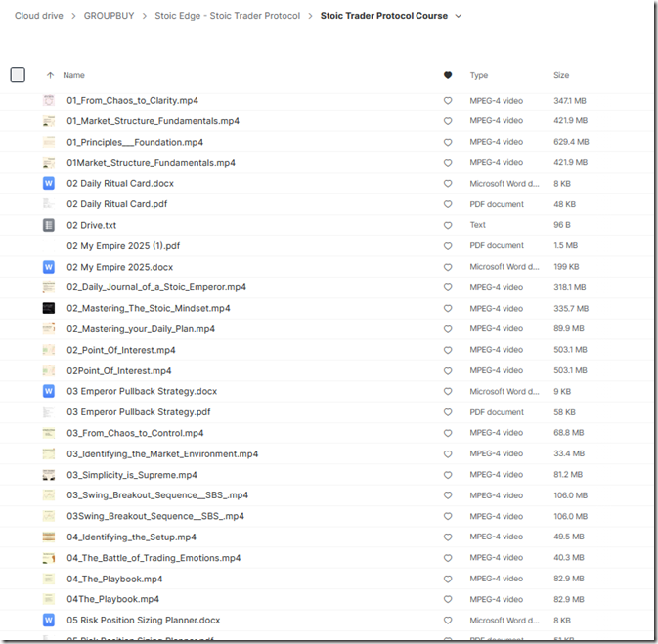658x644 pixels.
Task: Open the Stoic Trader Protocol Course dropdown chevron
Action: click(459, 16)
